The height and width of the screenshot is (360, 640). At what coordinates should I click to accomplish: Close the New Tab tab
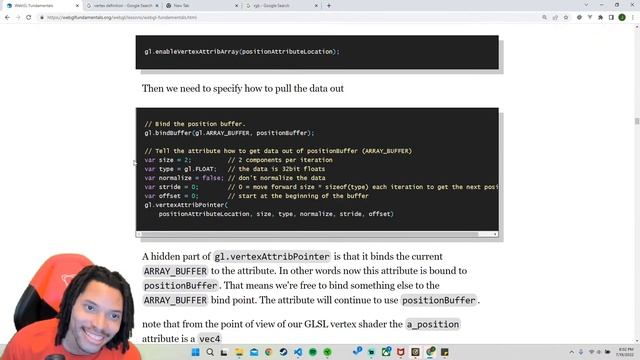(x=236, y=6)
